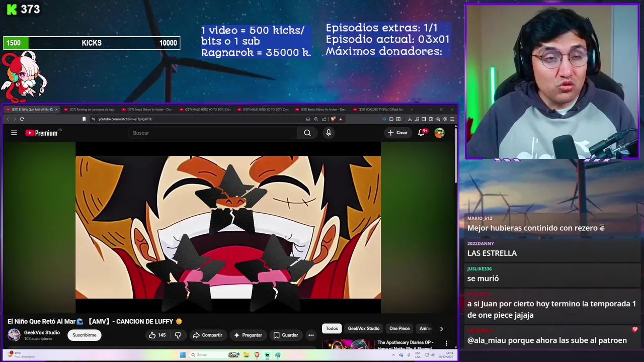The image size is (644, 362).
Task: Like the video with 145 likes
Action: [x=157, y=335]
